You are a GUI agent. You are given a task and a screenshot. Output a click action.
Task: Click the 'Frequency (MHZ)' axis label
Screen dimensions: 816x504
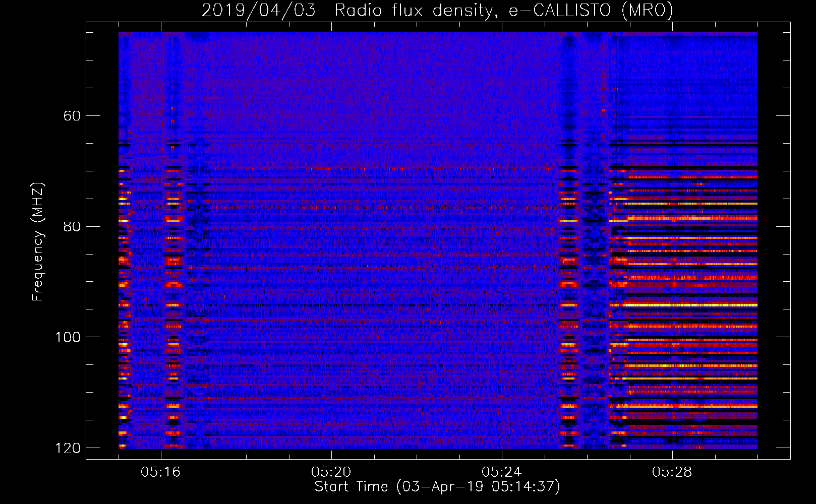pyautogui.click(x=38, y=241)
